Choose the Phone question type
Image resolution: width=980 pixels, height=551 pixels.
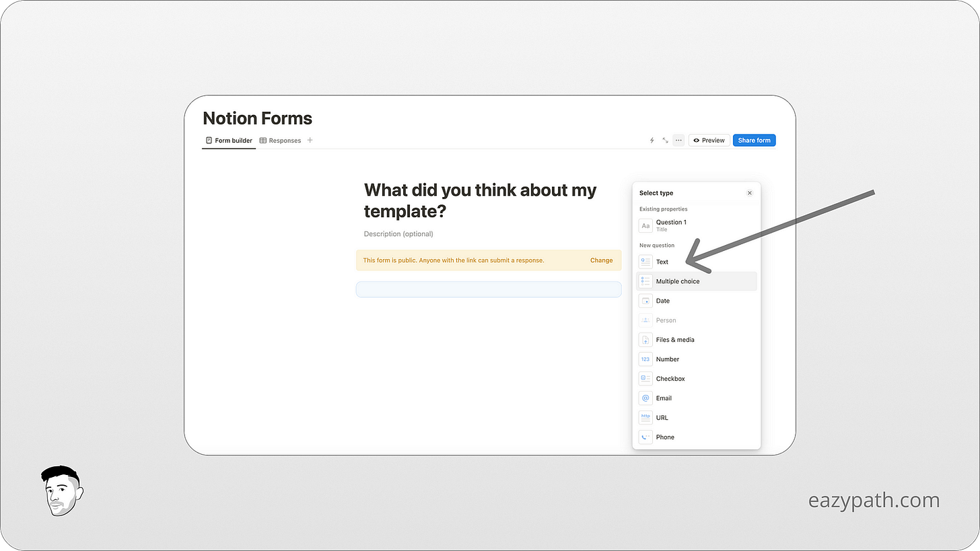[697, 437]
